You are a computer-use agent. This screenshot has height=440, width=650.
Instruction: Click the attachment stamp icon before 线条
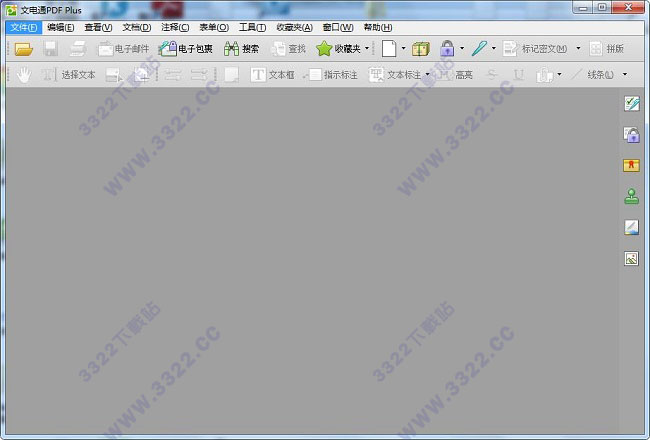tap(545, 75)
